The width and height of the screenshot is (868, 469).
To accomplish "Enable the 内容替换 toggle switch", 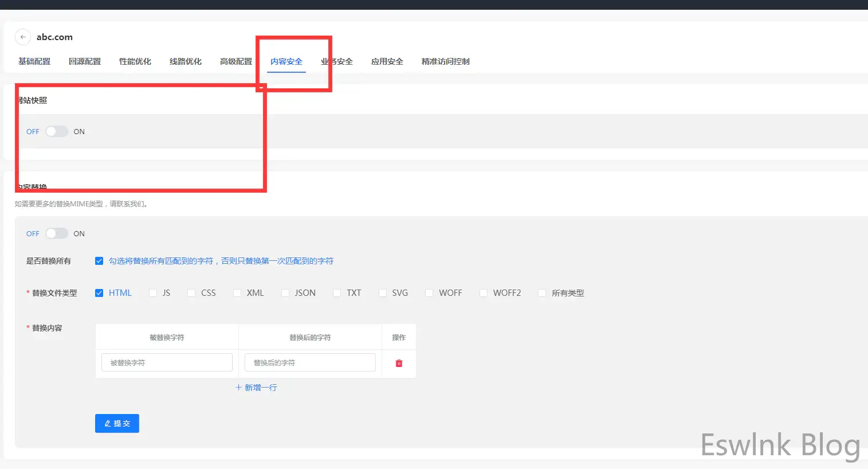I will tap(56, 233).
